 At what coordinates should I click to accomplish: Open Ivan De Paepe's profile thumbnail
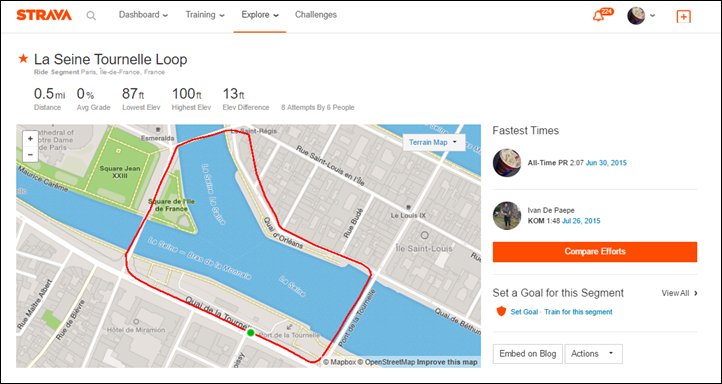(x=507, y=215)
